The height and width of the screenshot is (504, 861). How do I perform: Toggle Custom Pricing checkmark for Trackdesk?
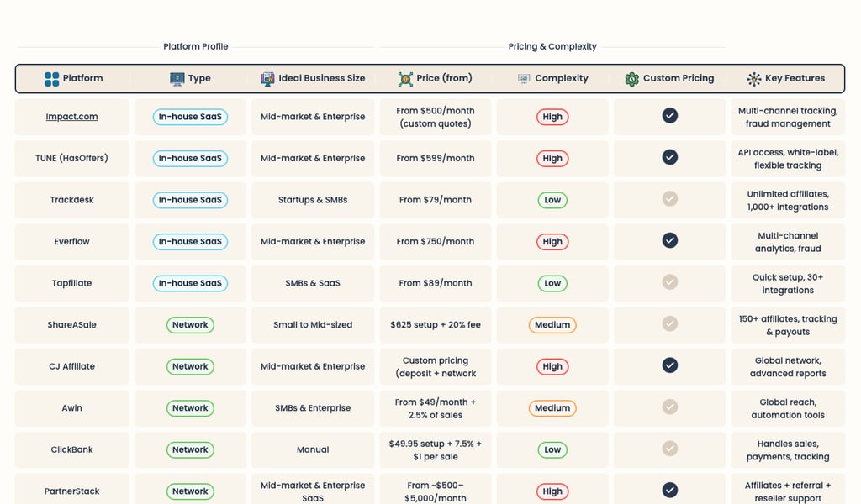(669, 199)
